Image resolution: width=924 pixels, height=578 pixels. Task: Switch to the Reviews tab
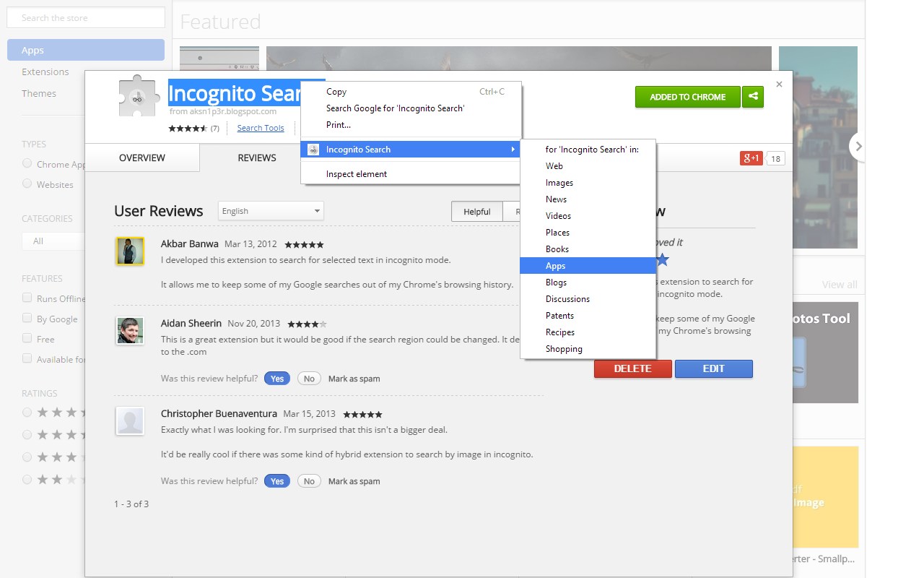pyautogui.click(x=257, y=158)
